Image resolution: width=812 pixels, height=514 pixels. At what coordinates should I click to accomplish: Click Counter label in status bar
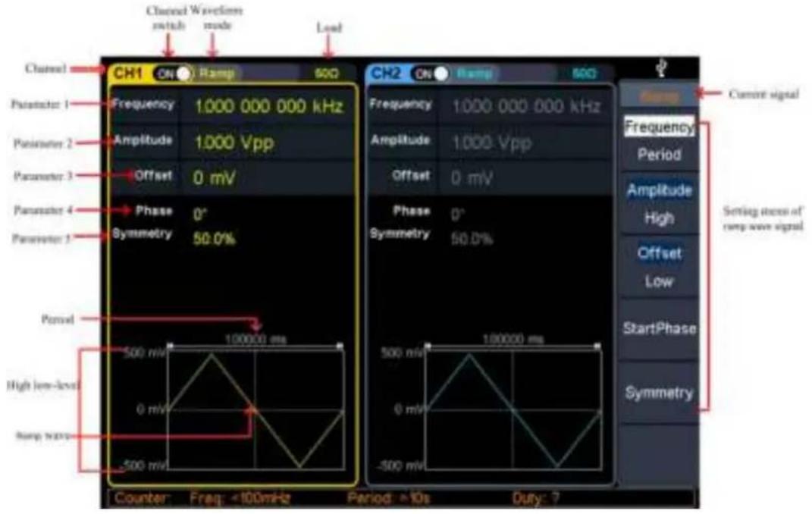pyautogui.click(x=141, y=499)
